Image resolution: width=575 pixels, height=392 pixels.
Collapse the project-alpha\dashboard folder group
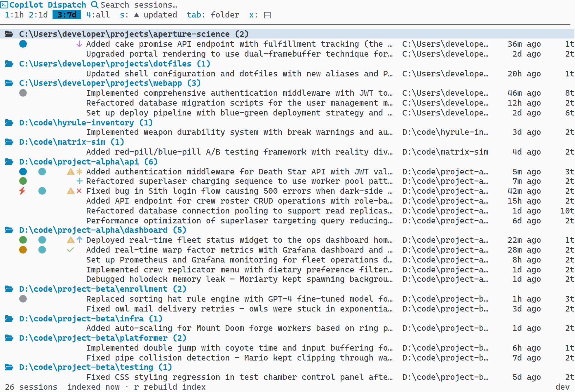click(x=9, y=230)
